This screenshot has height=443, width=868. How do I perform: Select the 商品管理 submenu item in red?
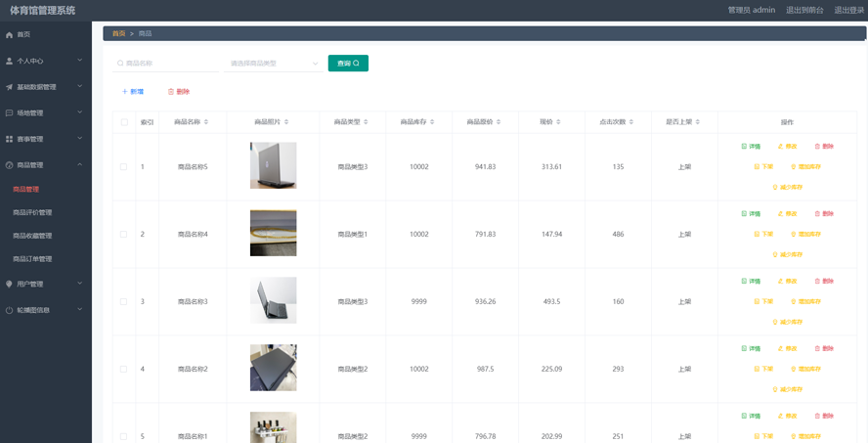click(26, 190)
